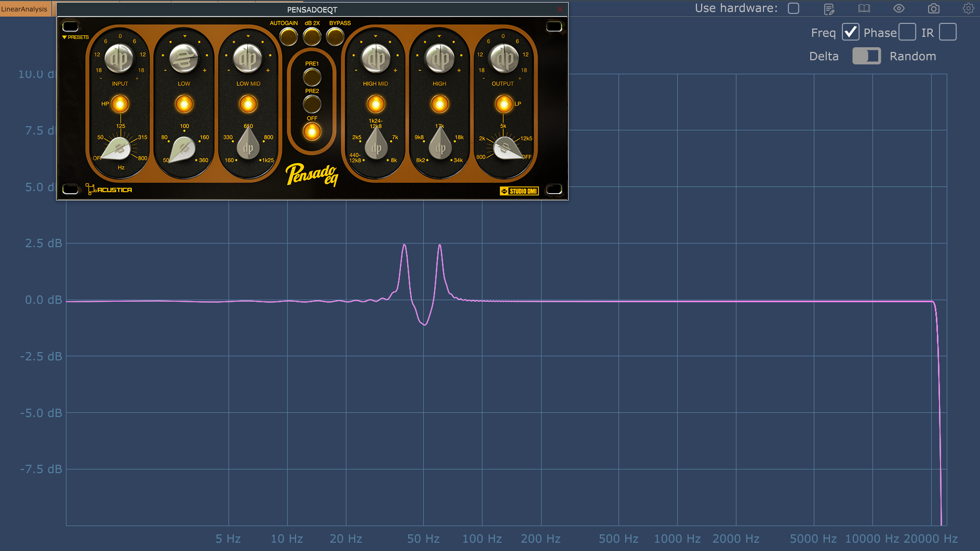This screenshot has width=980, height=551.
Task: Toggle the LOW band on/off light
Action: [184, 104]
